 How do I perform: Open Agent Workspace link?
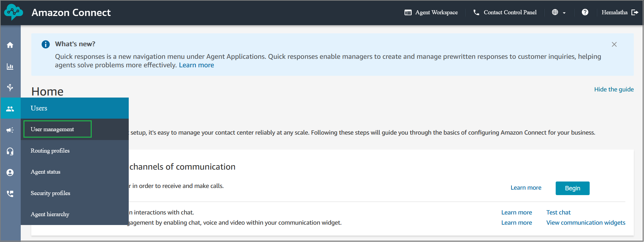(436, 13)
